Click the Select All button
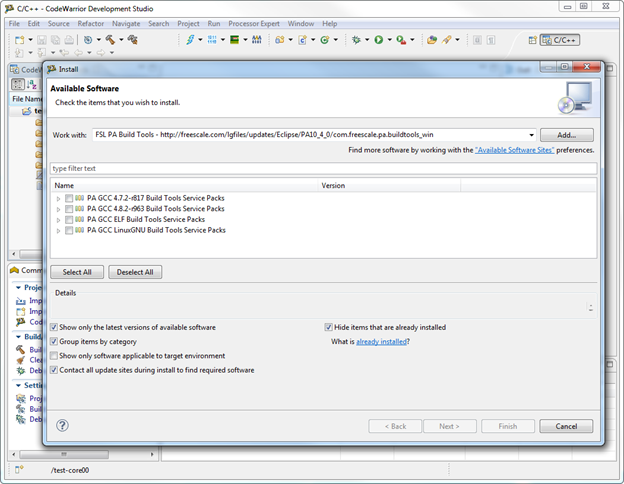 click(x=77, y=272)
